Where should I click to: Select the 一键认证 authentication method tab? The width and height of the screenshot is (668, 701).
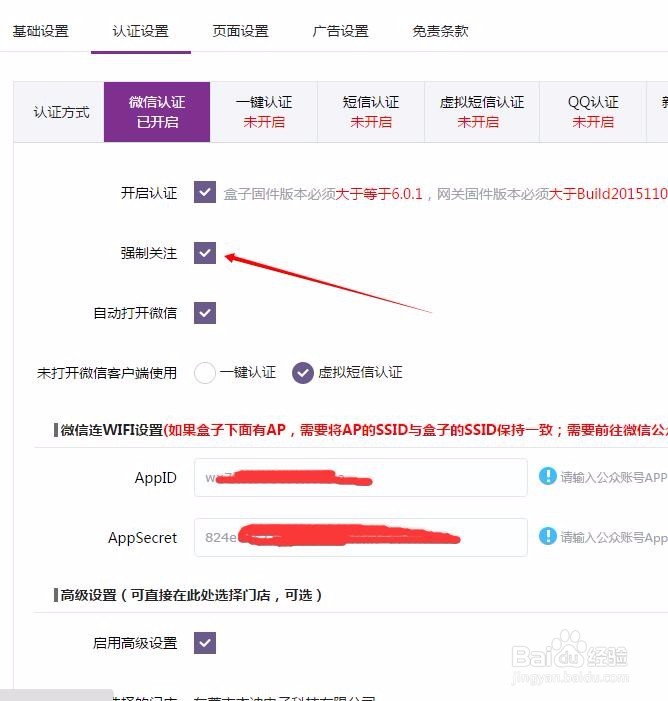(264, 112)
